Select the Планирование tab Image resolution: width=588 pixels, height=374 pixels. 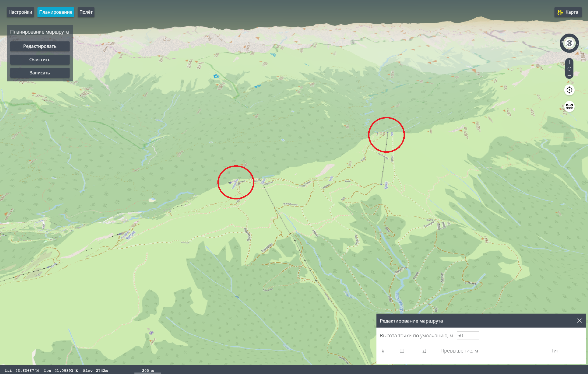point(56,12)
